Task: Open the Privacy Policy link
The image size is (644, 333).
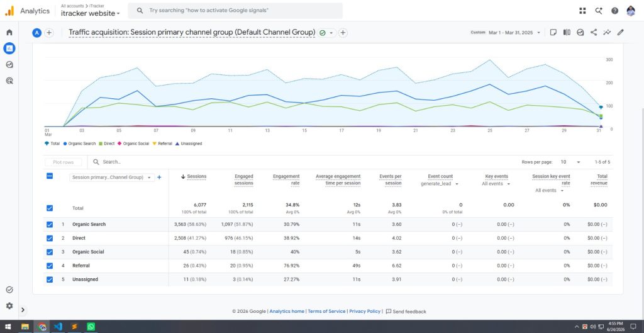Action: click(x=365, y=312)
